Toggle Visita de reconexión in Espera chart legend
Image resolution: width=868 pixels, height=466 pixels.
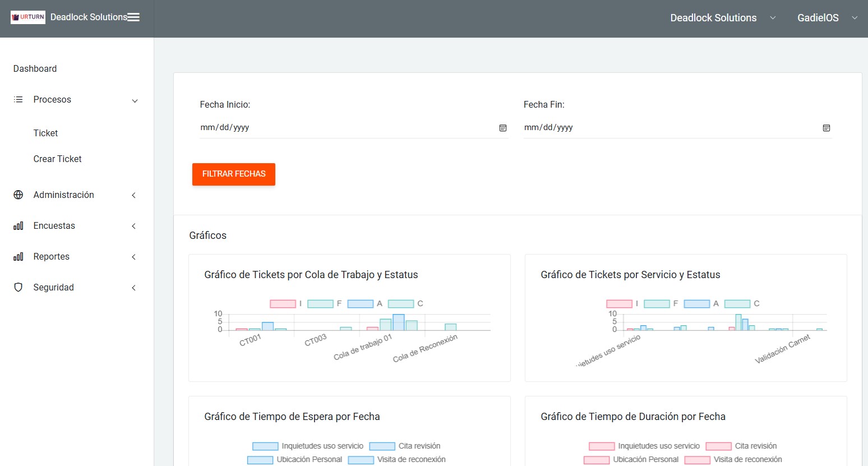[396, 459]
